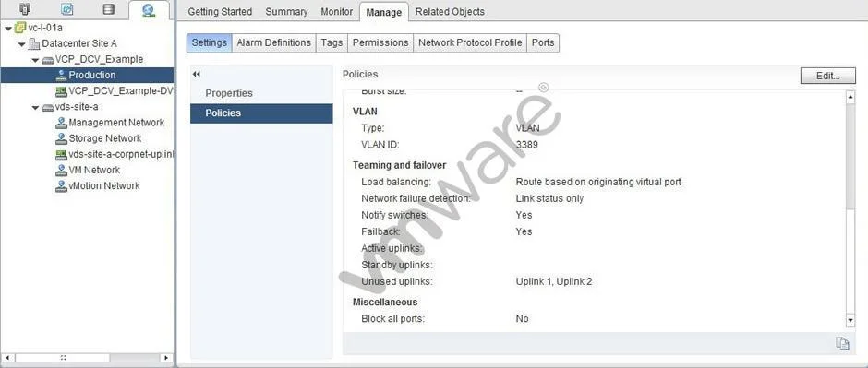
Task: Click the Storage Network port group icon
Action: point(62,138)
